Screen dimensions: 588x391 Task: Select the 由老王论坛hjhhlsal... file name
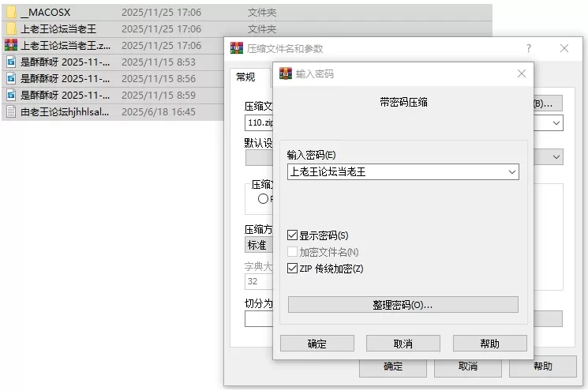pyautogui.click(x=65, y=111)
